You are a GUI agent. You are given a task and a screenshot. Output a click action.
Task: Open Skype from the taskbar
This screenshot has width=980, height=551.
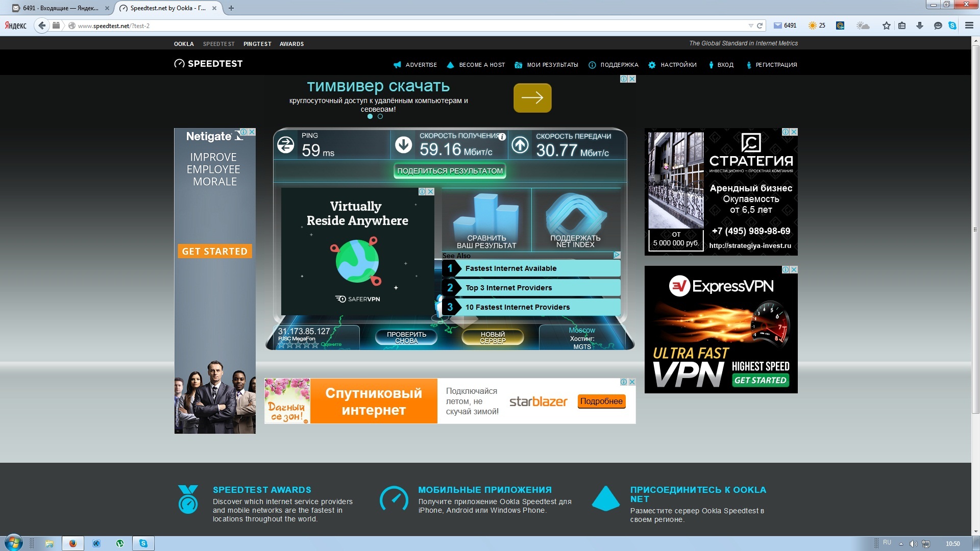pos(143,543)
